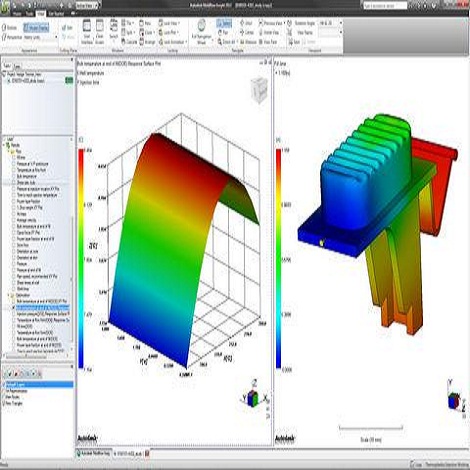Open the Lock View dropdown arrow
The image size is (470, 470).
pyautogui.click(x=179, y=23)
